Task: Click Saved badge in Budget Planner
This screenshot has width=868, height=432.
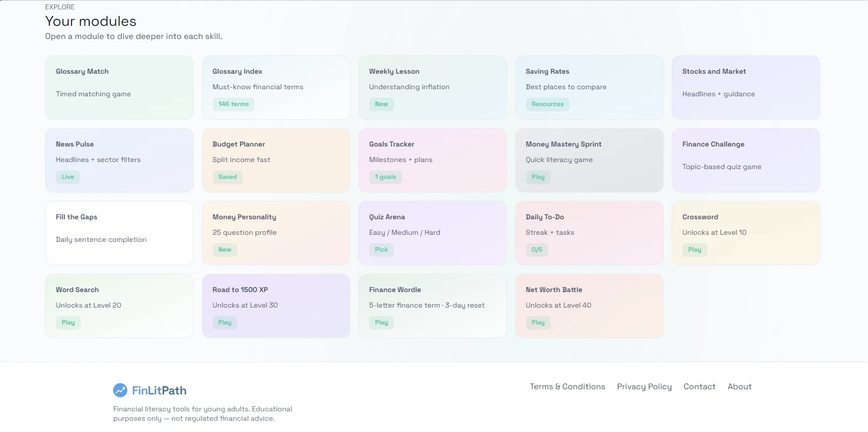Action: pyautogui.click(x=227, y=177)
